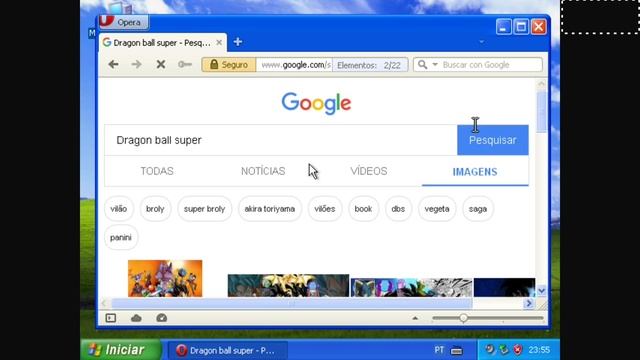Viewport: 640px width, 360px height.
Task: Open a new tab with plus icon
Action: tap(238, 42)
